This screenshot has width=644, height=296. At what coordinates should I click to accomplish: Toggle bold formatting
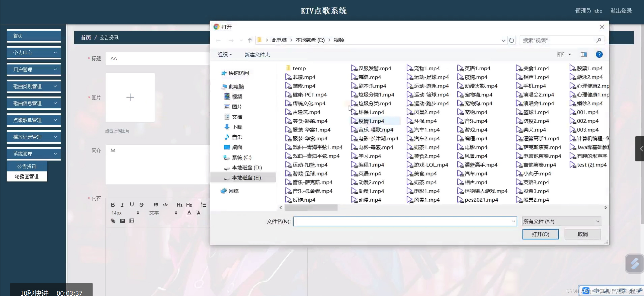113,204
